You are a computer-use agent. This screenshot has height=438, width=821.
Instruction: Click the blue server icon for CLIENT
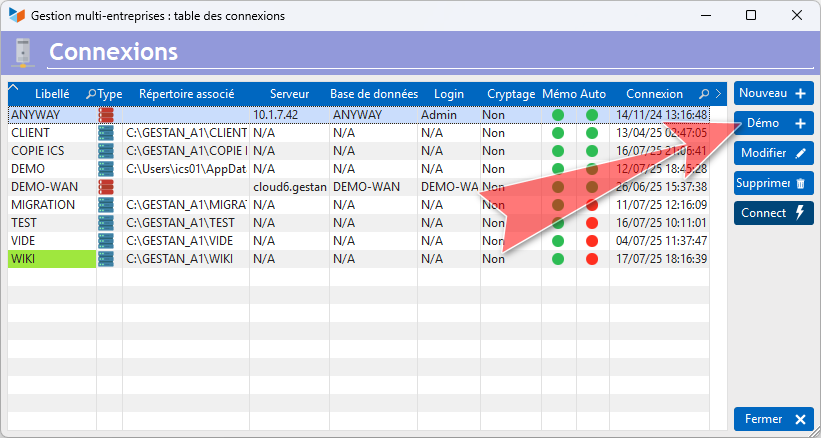pos(106,133)
